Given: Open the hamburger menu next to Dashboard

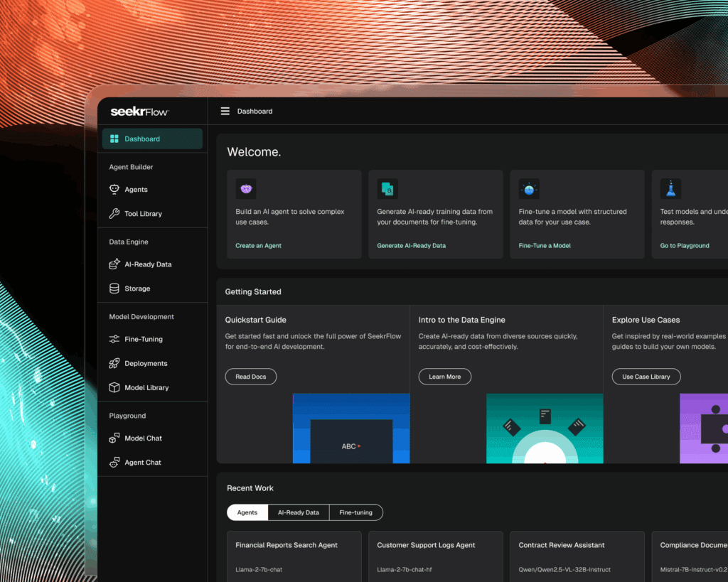Looking at the screenshot, I should tap(225, 111).
